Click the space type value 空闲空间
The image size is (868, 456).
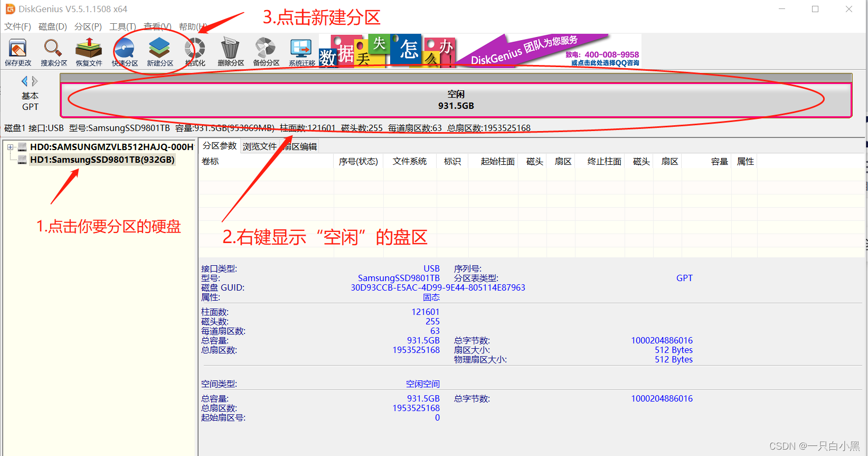(x=422, y=384)
